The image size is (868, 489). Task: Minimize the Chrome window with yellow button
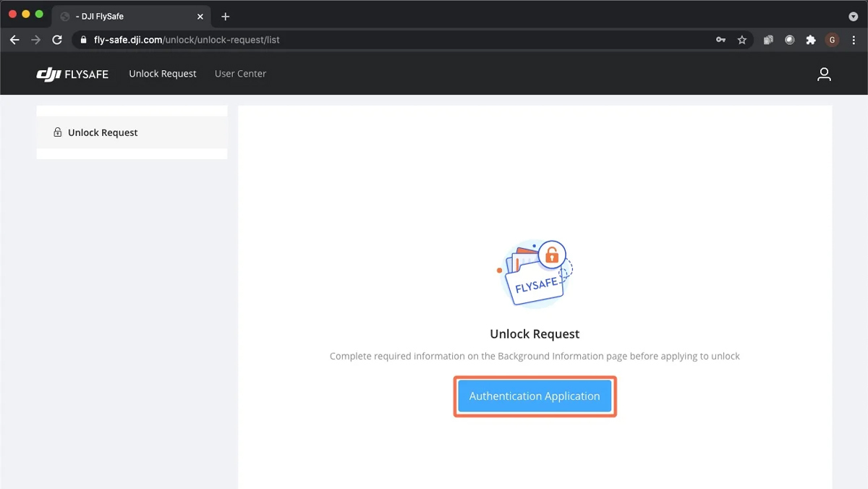26,14
